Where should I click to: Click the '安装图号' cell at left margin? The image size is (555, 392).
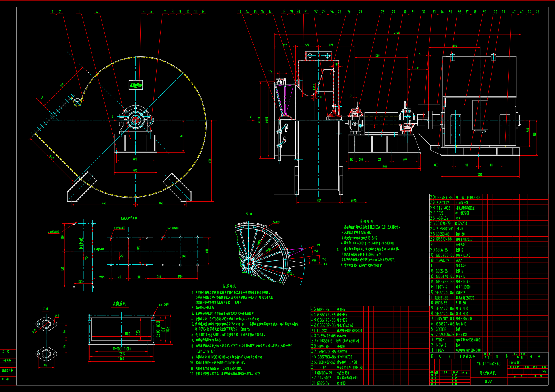coord(7,361)
